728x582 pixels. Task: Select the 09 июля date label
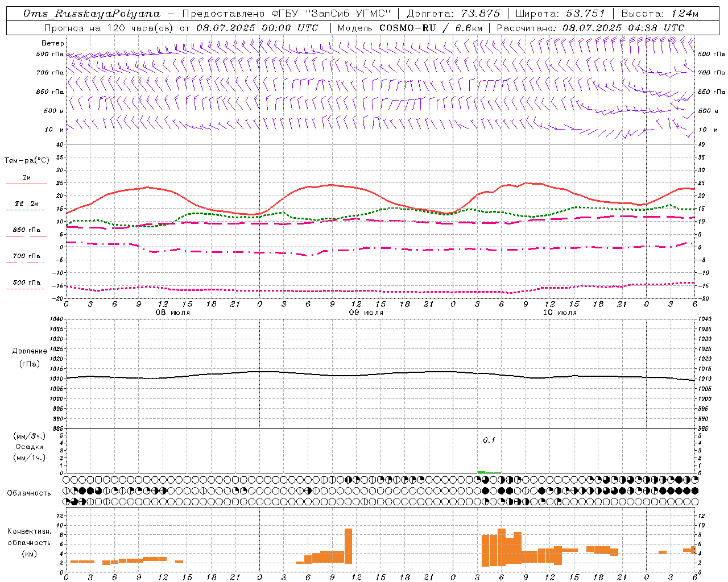click(x=366, y=313)
